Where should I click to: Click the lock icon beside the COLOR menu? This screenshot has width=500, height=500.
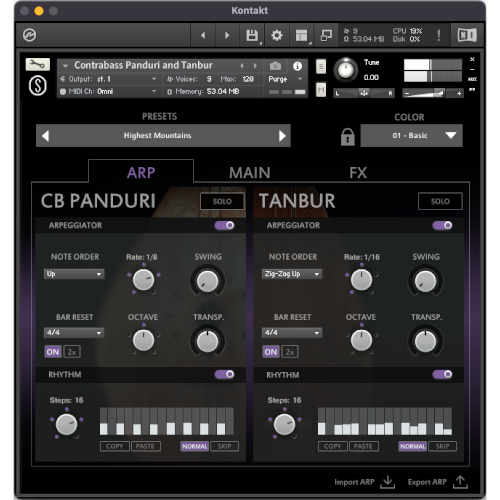[347, 137]
